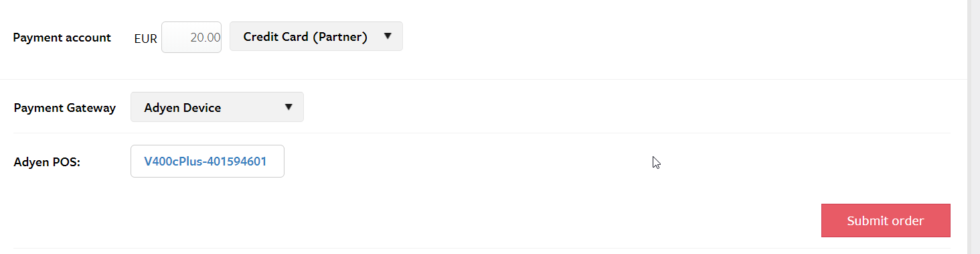Click the V400cPlus terminal ID text

pos(206,162)
